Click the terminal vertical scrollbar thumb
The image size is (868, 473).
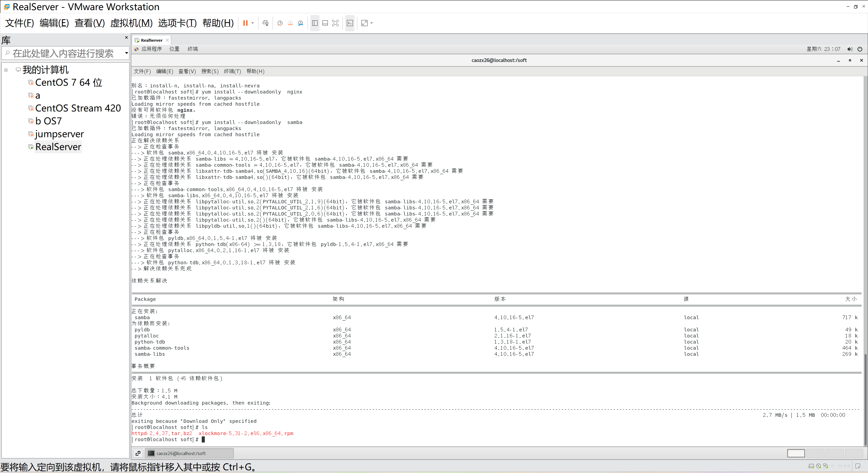[865, 400]
